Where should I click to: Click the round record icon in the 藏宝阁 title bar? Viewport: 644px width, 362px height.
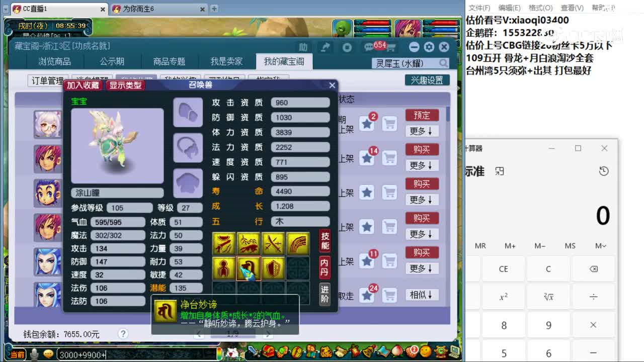[347, 47]
